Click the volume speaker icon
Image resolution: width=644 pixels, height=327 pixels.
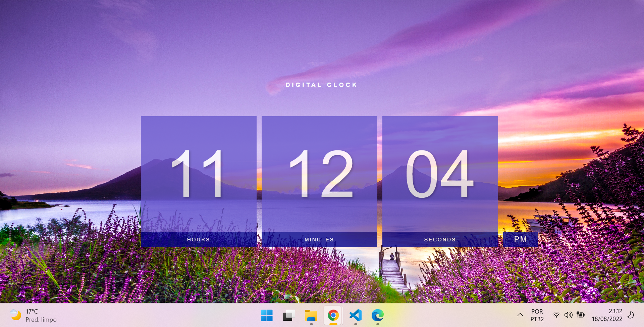568,315
